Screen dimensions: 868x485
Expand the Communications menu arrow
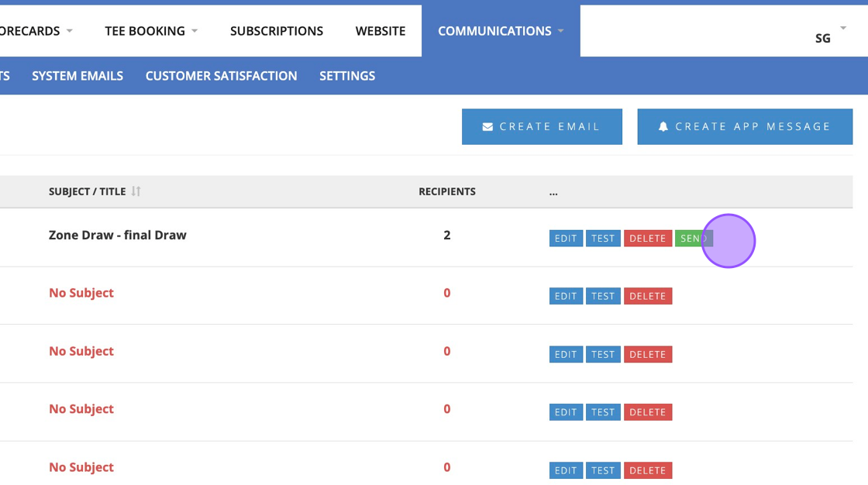560,31
